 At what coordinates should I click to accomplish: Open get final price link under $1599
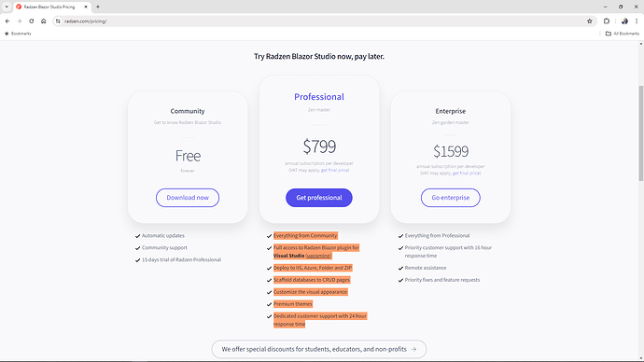[466, 174]
